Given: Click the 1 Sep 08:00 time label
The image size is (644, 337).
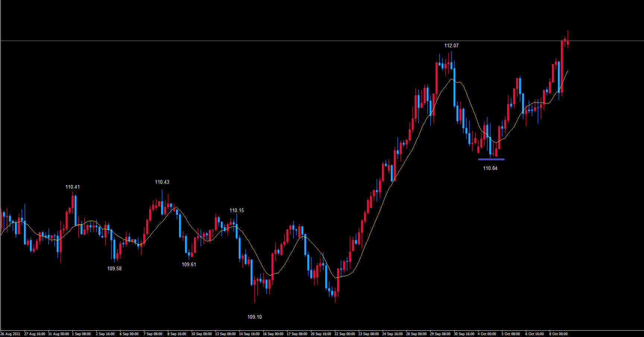Looking at the screenshot, I should [x=81, y=334].
